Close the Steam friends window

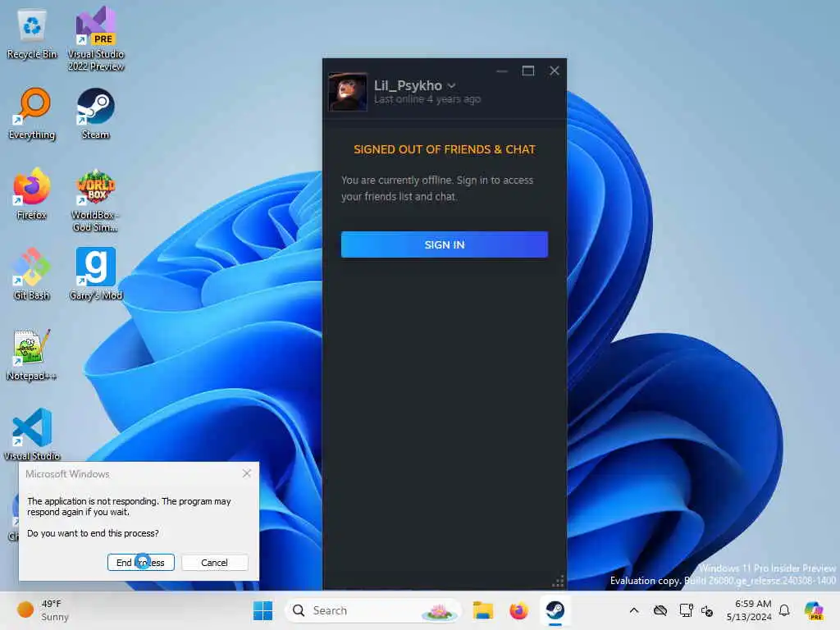coord(555,71)
